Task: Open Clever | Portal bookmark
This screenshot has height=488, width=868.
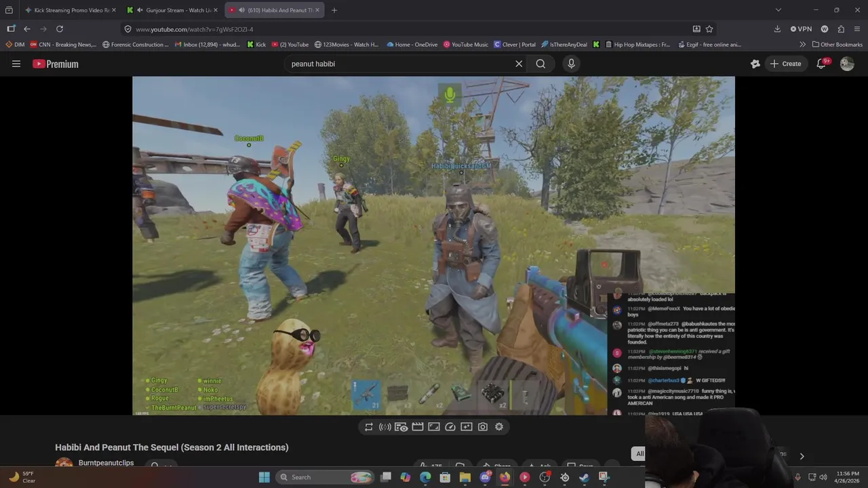Action: coord(515,45)
